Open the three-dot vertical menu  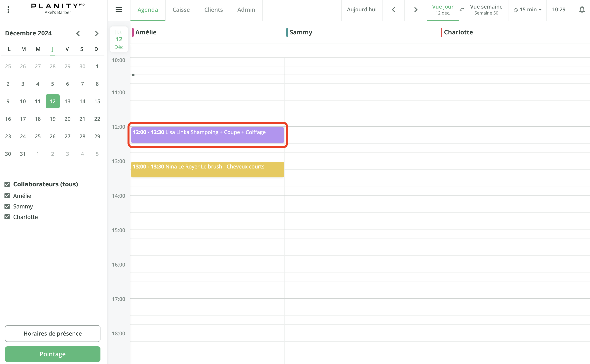pos(8,10)
